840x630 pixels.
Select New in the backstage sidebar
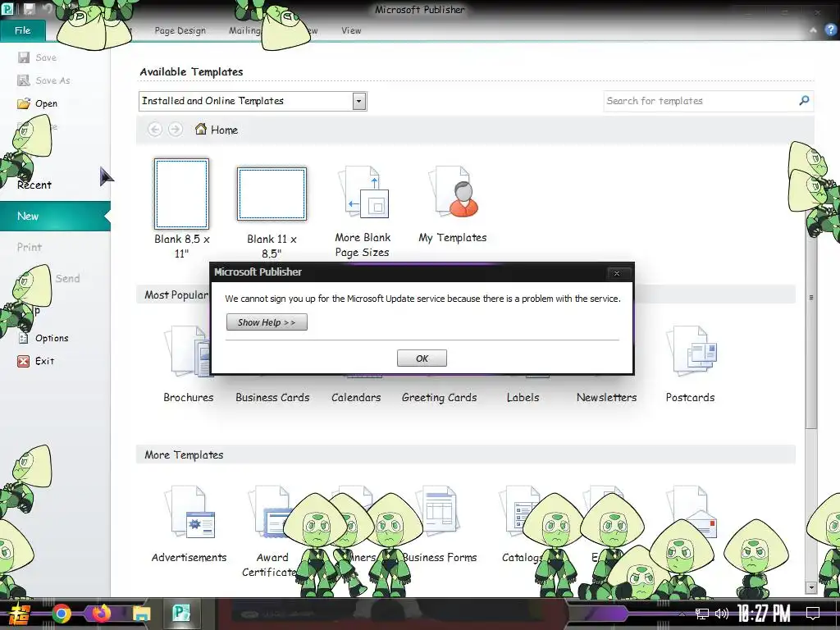(55, 216)
